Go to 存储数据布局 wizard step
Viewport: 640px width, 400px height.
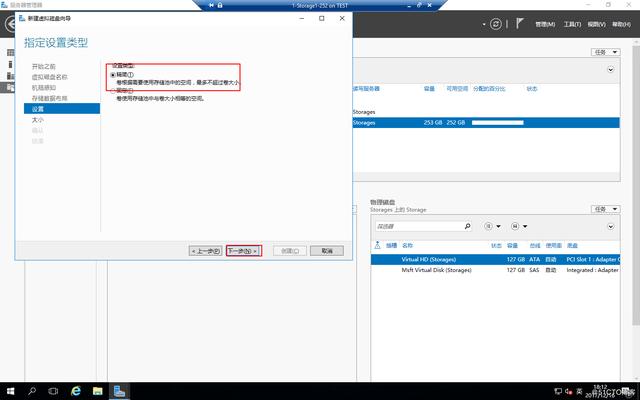pyautogui.click(x=50, y=98)
